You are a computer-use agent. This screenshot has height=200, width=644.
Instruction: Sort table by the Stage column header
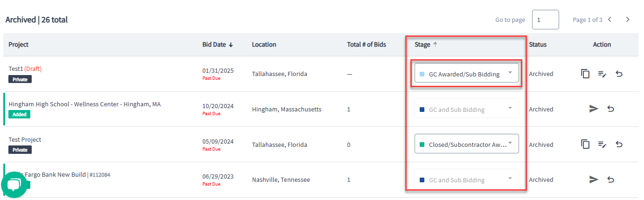pos(426,45)
